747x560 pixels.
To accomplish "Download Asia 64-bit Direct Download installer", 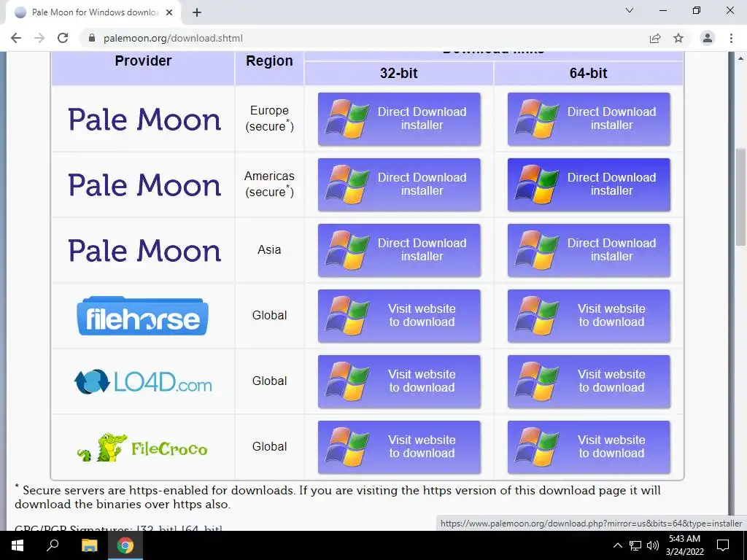I will (589, 250).
